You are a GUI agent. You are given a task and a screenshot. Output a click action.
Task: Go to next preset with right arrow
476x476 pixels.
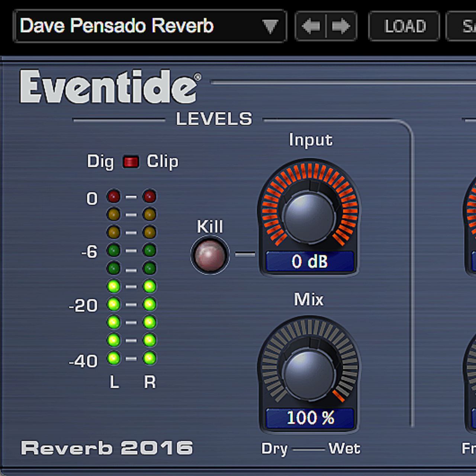click(x=341, y=26)
